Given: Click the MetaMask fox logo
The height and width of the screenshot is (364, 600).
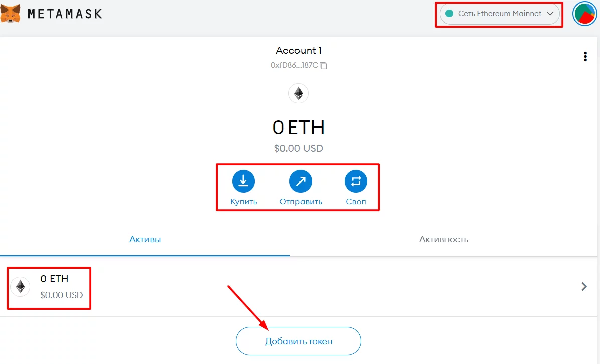Looking at the screenshot, I should click(x=11, y=14).
